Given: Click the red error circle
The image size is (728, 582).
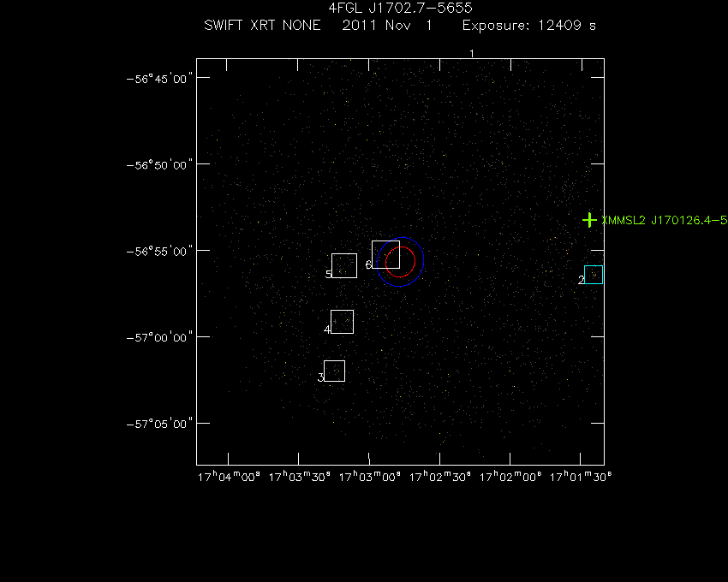Looking at the screenshot, I should click(400, 262).
